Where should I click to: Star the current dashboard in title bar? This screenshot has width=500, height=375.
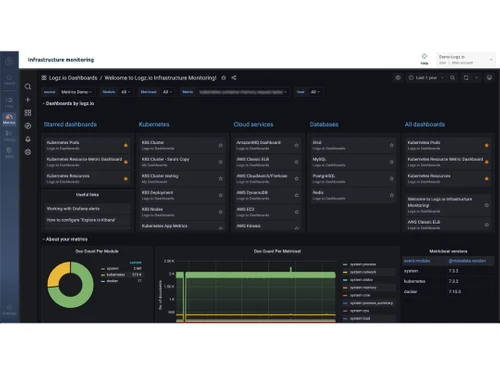coord(224,78)
